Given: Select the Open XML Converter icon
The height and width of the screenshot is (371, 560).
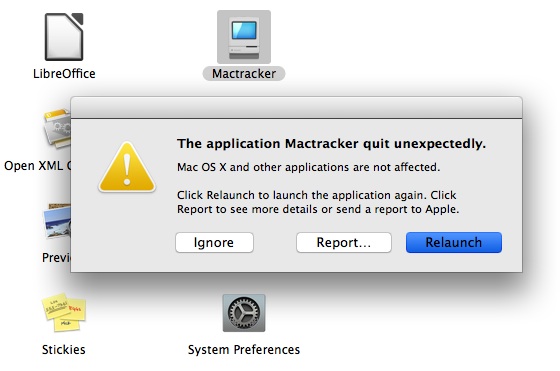Looking at the screenshot, I should [x=57, y=130].
